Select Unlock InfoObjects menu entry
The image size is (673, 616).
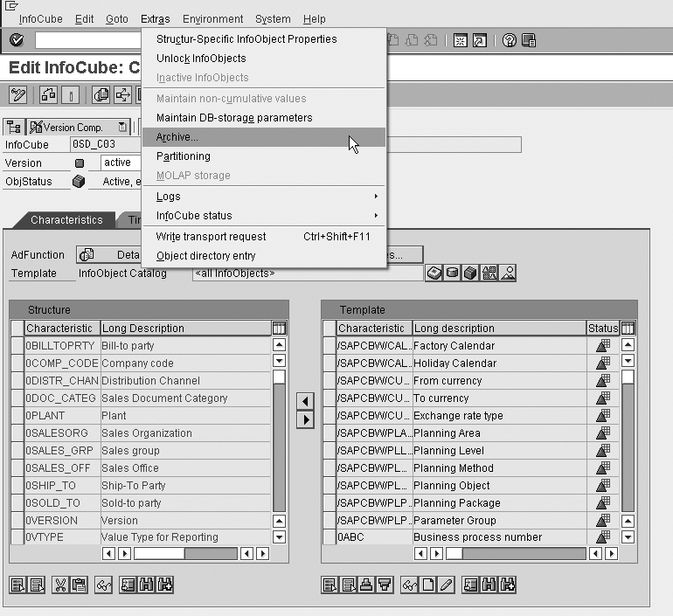264,59
